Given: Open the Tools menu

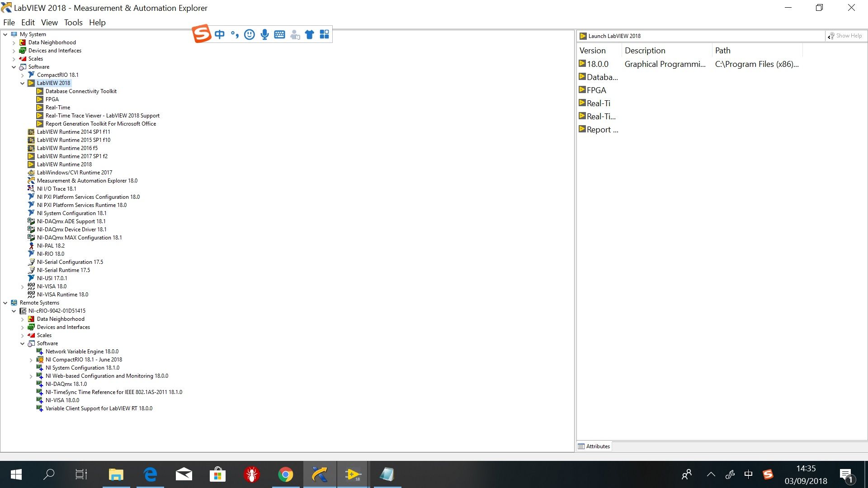Looking at the screenshot, I should [73, 22].
